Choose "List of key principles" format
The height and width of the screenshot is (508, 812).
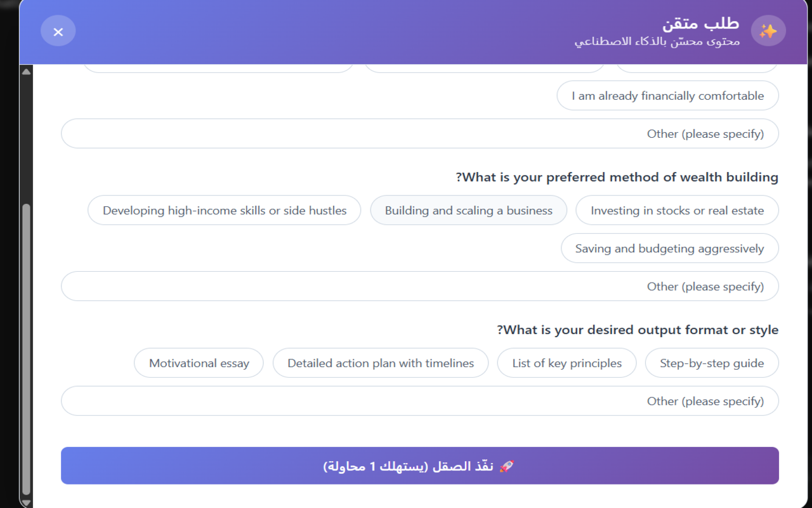(566, 363)
